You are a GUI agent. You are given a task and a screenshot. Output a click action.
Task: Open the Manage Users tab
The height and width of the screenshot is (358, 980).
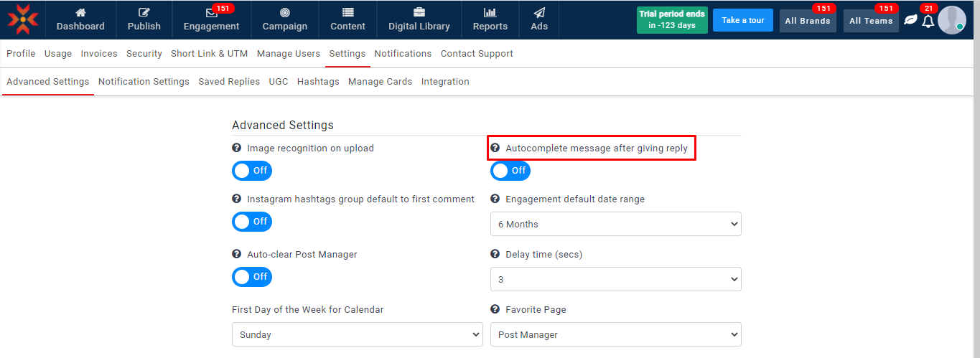(x=289, y=54)
